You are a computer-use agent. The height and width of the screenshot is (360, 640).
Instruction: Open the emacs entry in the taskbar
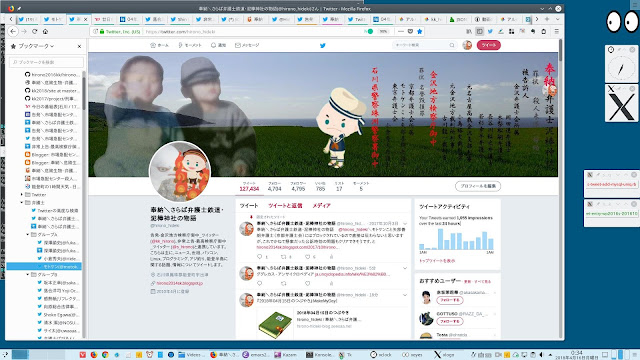click(x=256, y=355)
